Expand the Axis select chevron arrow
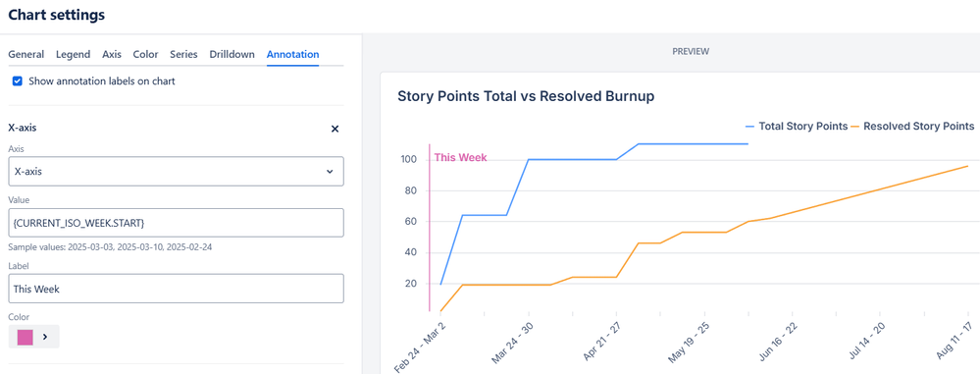The image size is (980, 374). click(x=330, y=172)
